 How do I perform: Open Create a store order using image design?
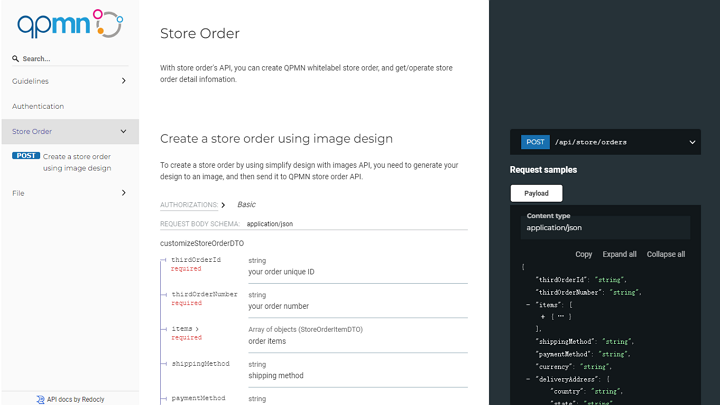(77, 162)
